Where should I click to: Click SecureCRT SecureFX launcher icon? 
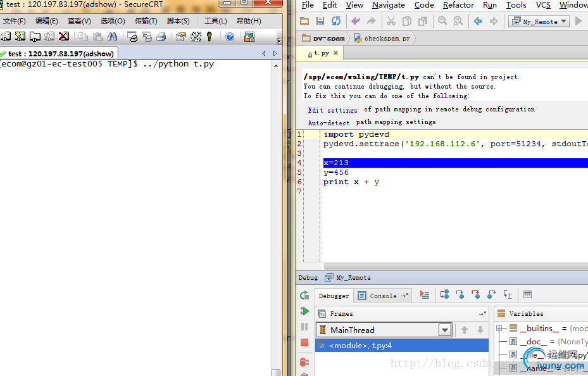[249, 36]
